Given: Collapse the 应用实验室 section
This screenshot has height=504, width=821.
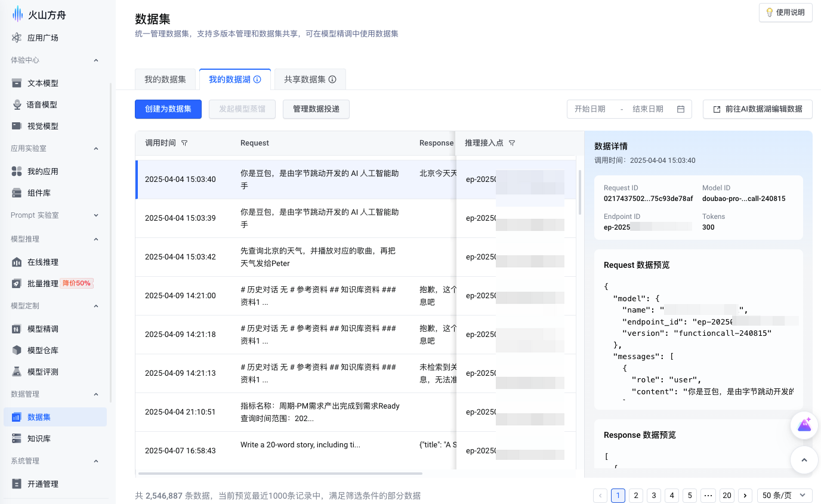Looking at the screenshot, I should tap(96, 149).
